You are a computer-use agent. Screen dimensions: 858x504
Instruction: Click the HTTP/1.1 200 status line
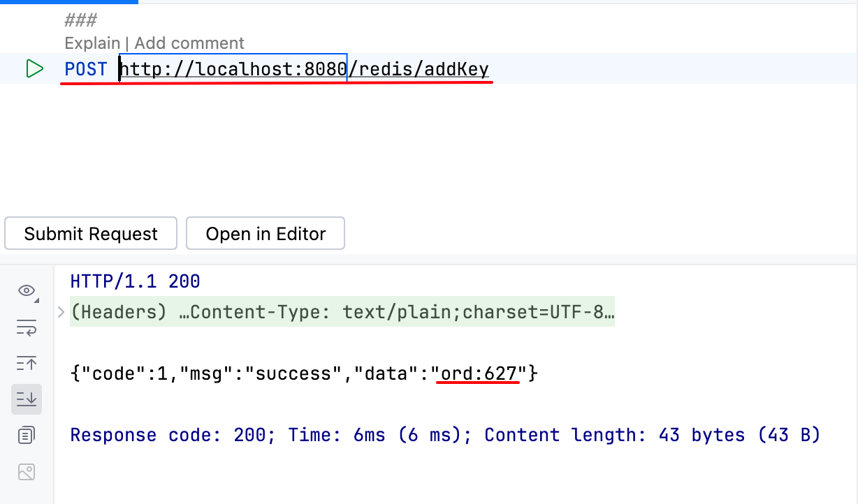click(x=136, y=282)
